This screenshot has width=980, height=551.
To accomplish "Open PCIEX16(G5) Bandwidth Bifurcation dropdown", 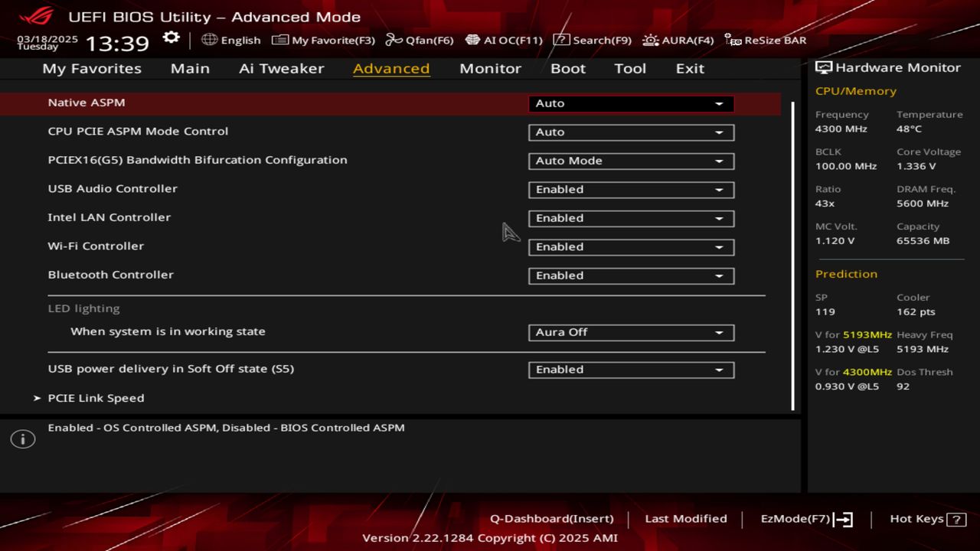I will [631, 161].
